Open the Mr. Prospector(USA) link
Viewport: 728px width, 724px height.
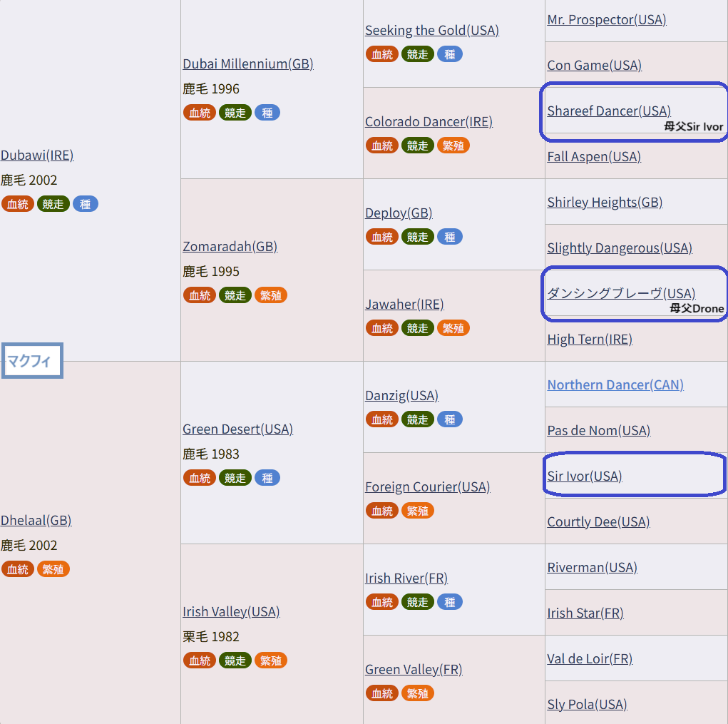606,19
